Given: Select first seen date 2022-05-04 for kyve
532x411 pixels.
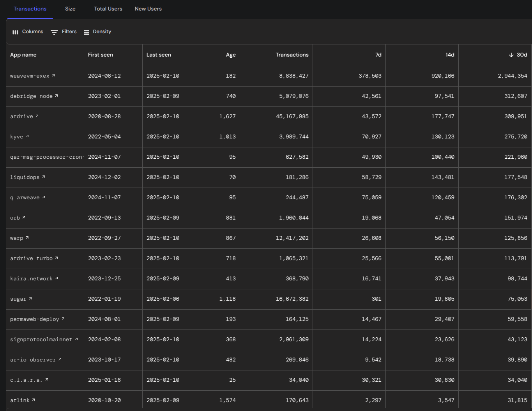Looking at the screenshot, I should (104, 136).
